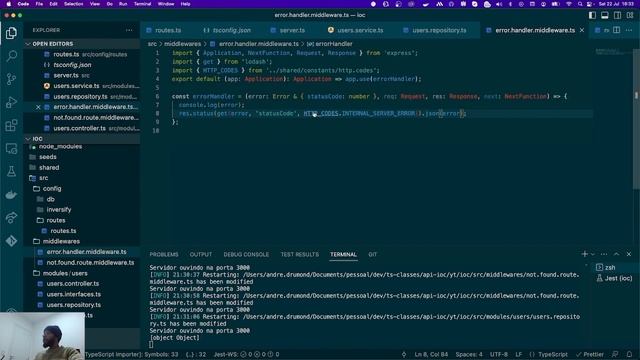This screenshot has height=360, width=640.
Task: Open the Live Share view
Action: [x=11, y=218]
